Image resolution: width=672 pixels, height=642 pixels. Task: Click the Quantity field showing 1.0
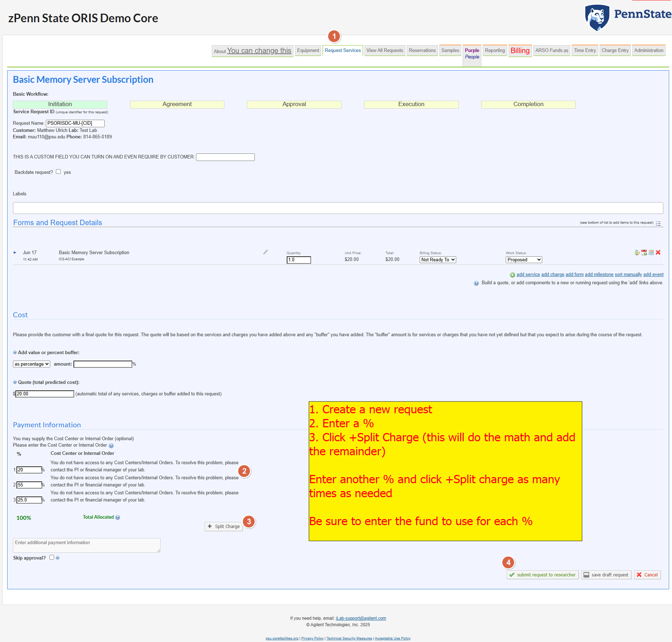[x=299, y=260]
